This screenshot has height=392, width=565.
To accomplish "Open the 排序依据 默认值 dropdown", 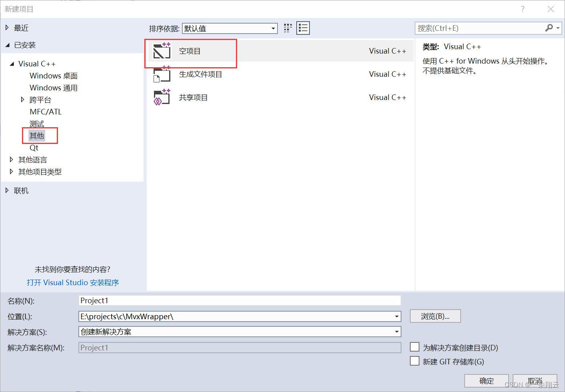I will [x=230, y=28].
